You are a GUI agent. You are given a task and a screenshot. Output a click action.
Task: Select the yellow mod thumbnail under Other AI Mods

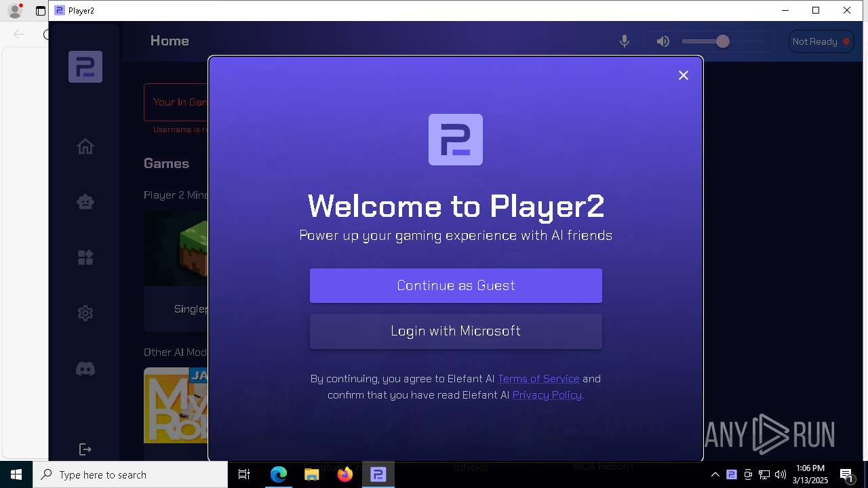click(x=176, y=405)
